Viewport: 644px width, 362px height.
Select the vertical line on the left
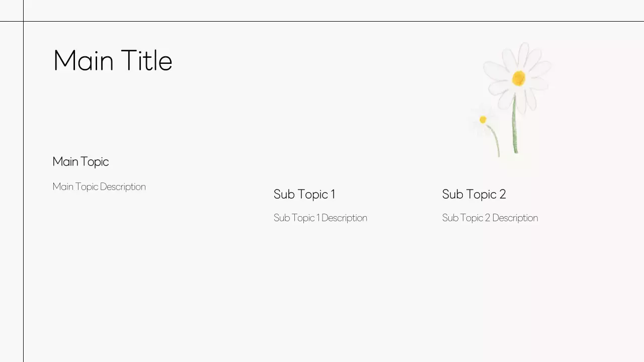pos(23,201)
